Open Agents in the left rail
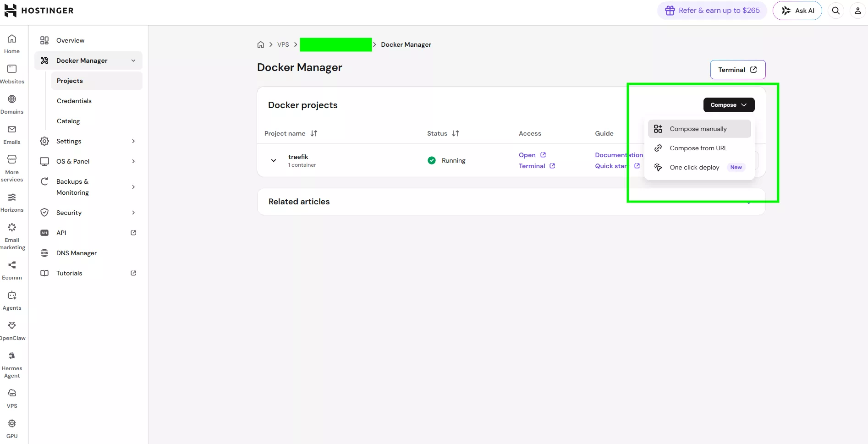 [12, 301]
